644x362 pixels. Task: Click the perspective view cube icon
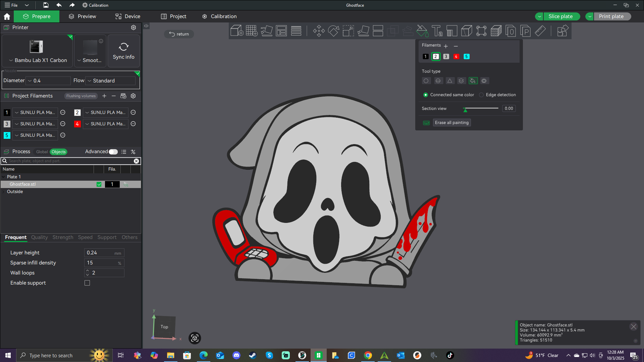195,338
